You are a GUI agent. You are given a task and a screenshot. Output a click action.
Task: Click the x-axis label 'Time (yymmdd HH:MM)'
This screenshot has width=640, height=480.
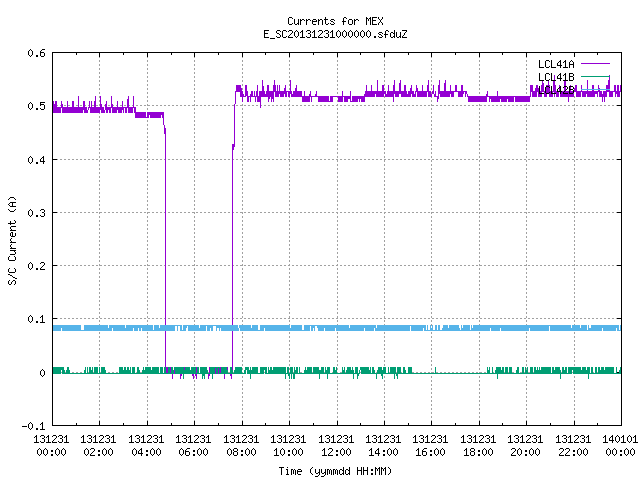point(335,471)
